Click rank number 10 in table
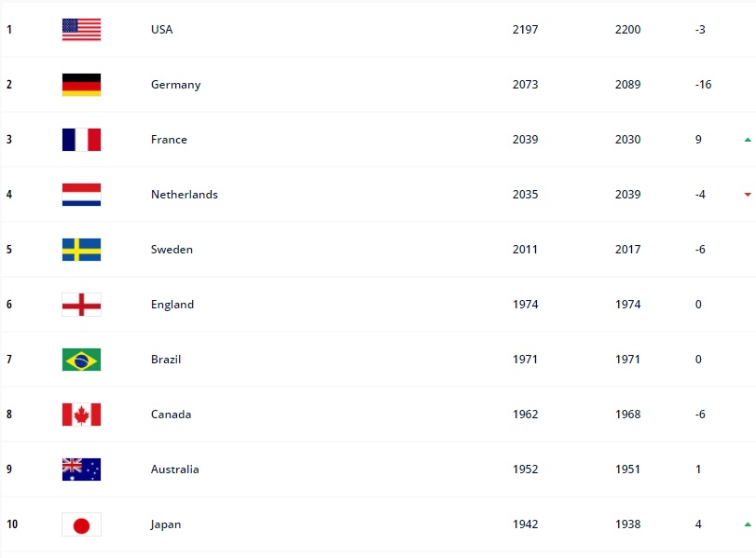 [x=12, y=524]
